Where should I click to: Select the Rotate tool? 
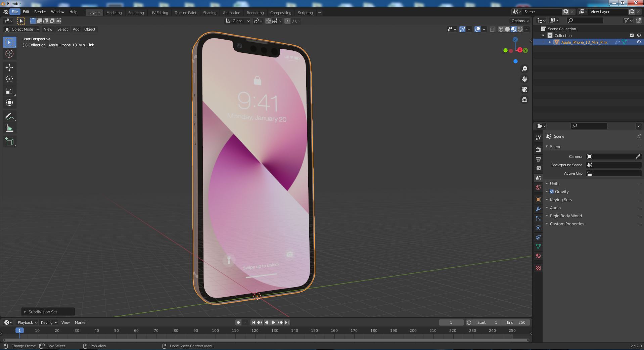pos(9,79)
